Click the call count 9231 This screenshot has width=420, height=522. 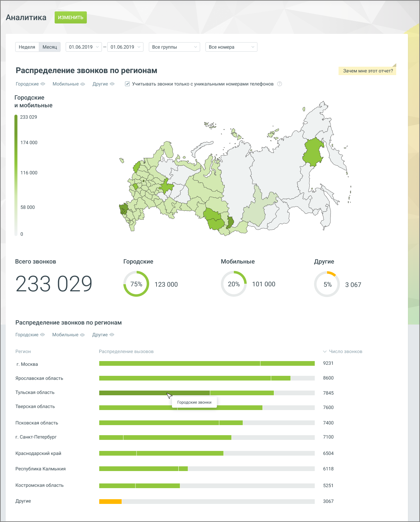[328, 363]
